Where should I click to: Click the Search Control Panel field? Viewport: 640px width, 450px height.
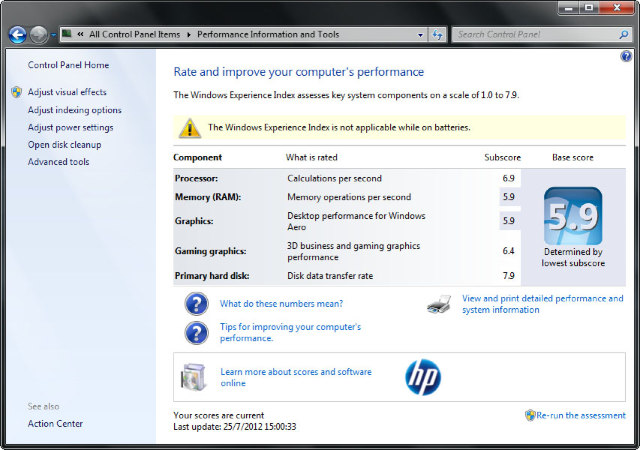pos(535,34)
